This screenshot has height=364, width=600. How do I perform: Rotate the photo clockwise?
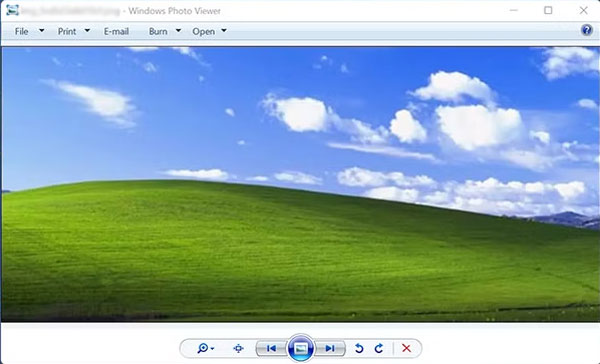[x=379, y=348]
